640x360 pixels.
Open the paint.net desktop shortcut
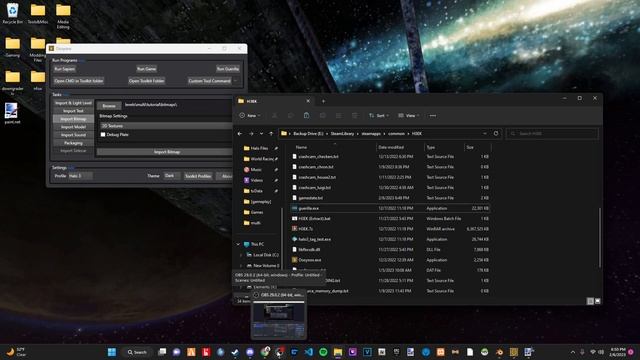pyautogui.click(x=12, y=113)
